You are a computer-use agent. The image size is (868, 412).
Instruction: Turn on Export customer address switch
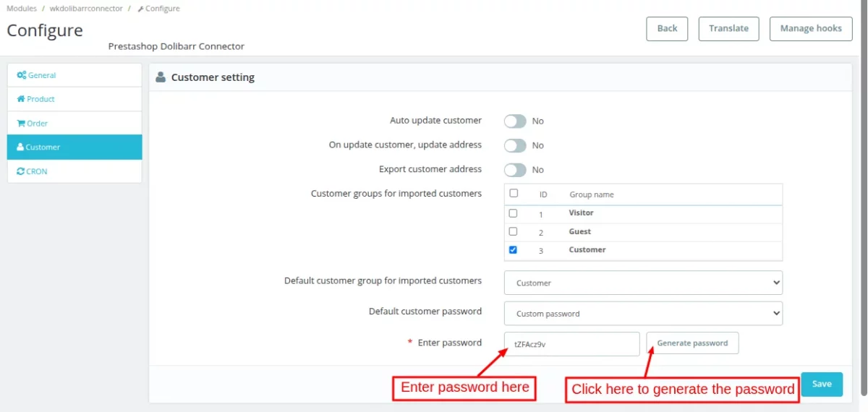tap(515, 170)
